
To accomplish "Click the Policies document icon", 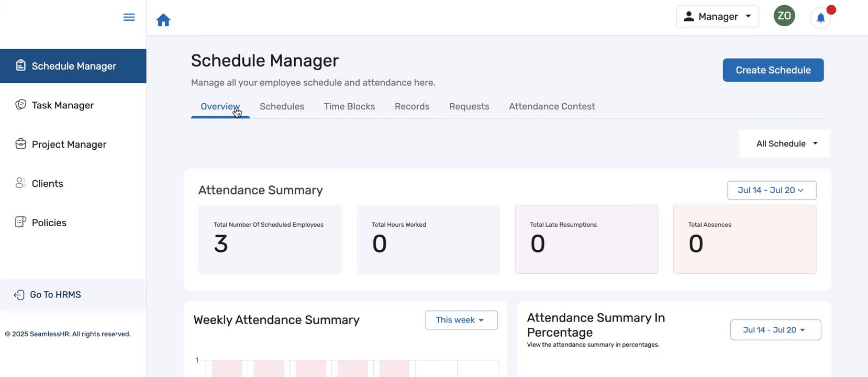I will (20, 222).
